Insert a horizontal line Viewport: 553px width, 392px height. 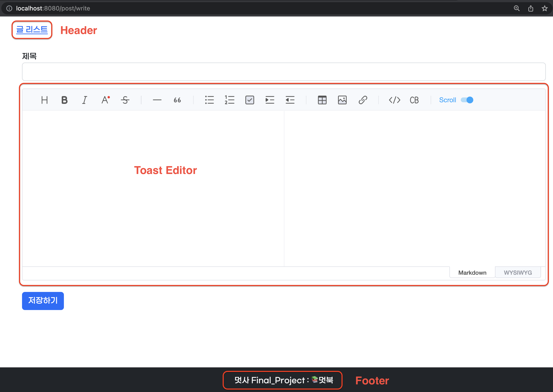click(x=157, y=100)
